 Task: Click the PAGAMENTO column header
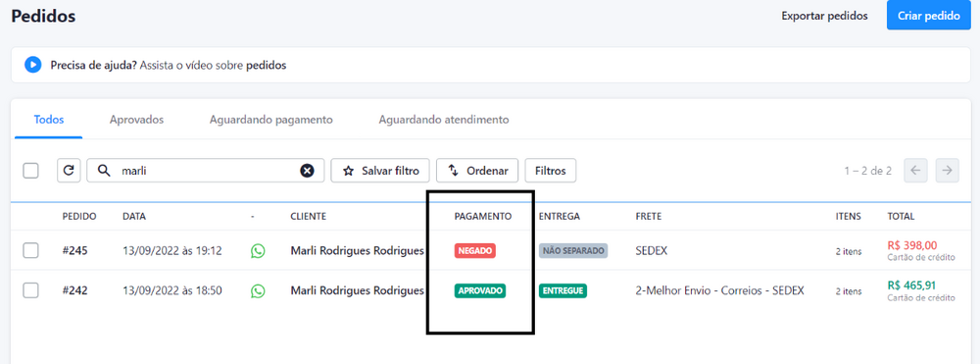483,217
